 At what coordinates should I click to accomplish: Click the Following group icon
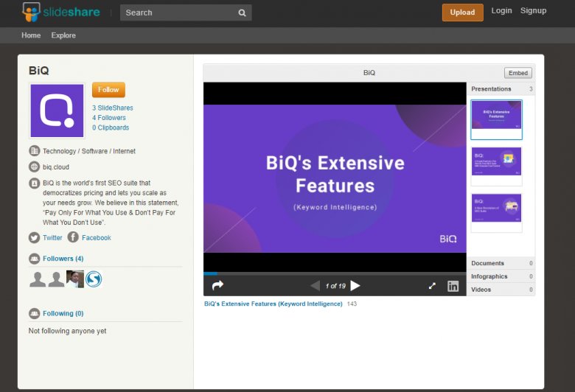(34, 314)
